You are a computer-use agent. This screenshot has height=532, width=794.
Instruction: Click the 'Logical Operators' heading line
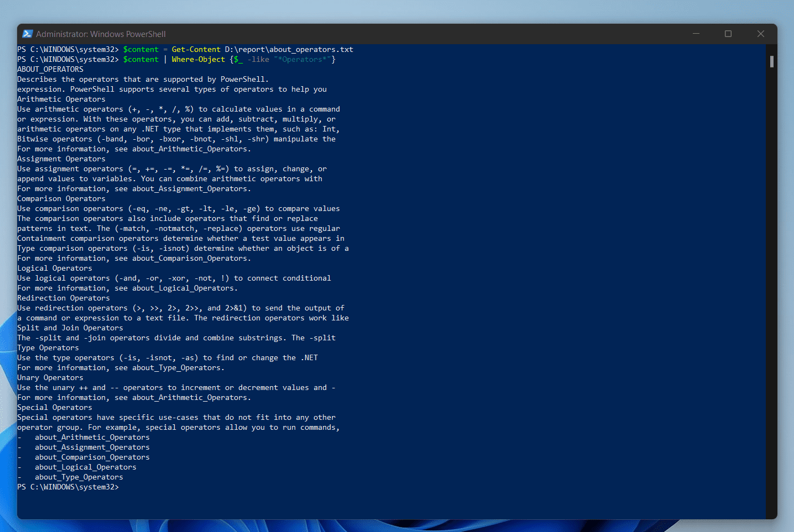pos(55,268)
